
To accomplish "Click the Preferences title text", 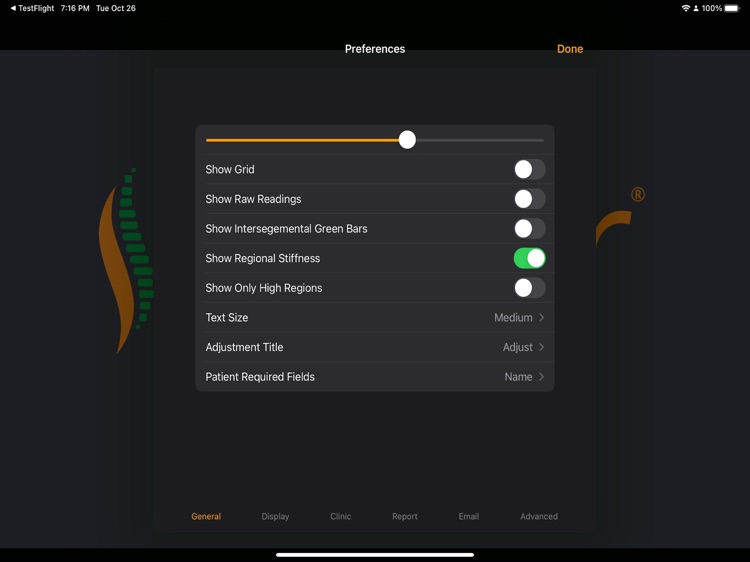I will [375, 49].
